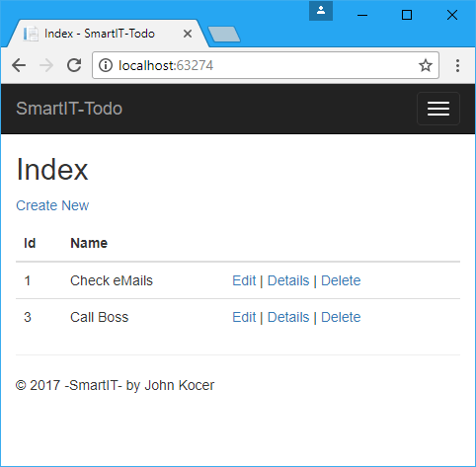Edit the Call Boss item
The height and width of the screenshot is (467, 476).
[x=244, y=317]
